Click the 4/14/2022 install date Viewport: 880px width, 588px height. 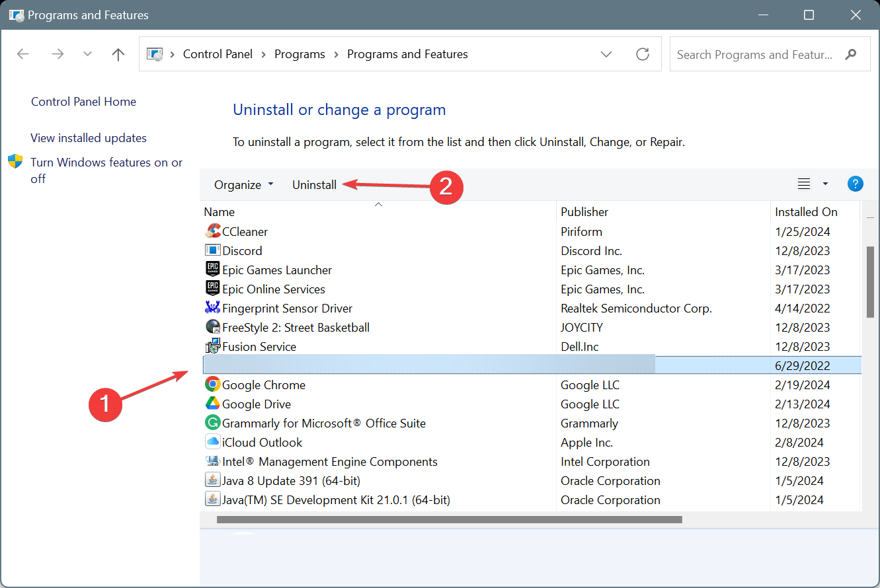[802, 308]
